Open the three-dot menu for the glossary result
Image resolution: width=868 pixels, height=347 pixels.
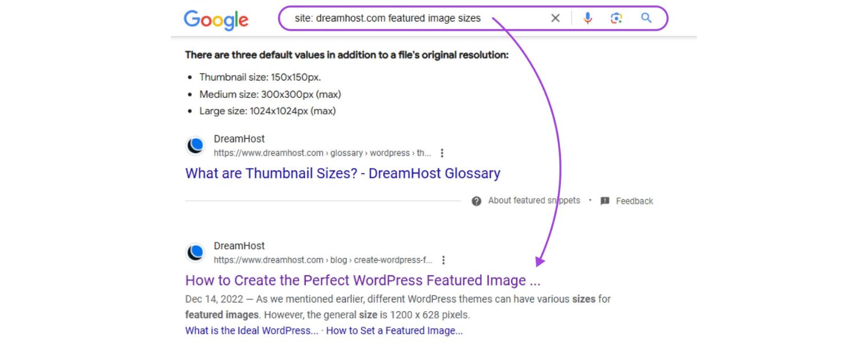(442, 153)
